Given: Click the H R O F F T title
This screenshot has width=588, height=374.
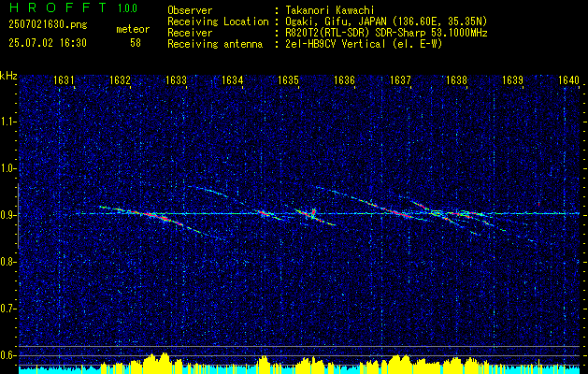Looking at the screenshot, I should [x=57, y=7].
